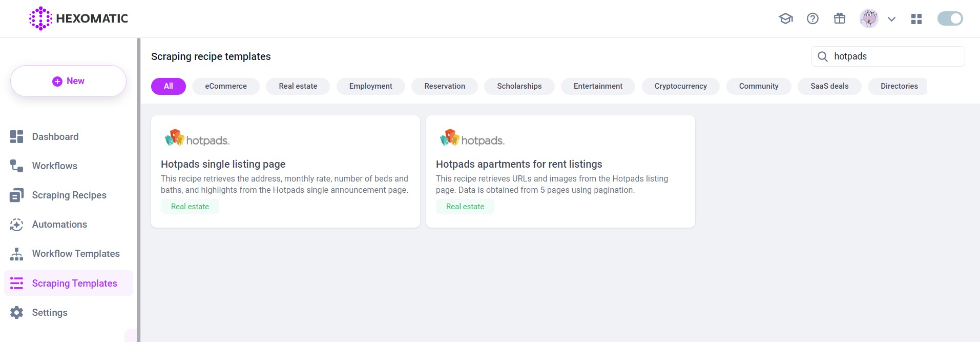
Task: Go to Workflow Templates in sidebar
Action: [x=75, y=254]
